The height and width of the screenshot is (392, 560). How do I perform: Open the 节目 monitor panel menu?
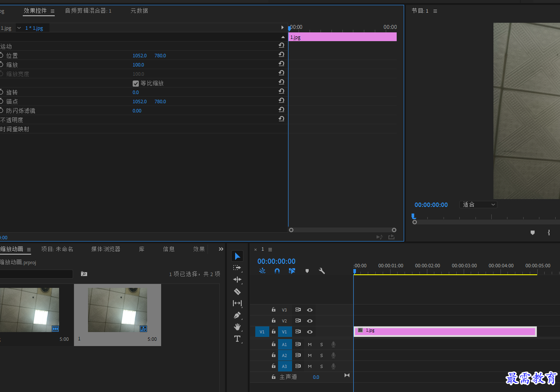[435, 11]
